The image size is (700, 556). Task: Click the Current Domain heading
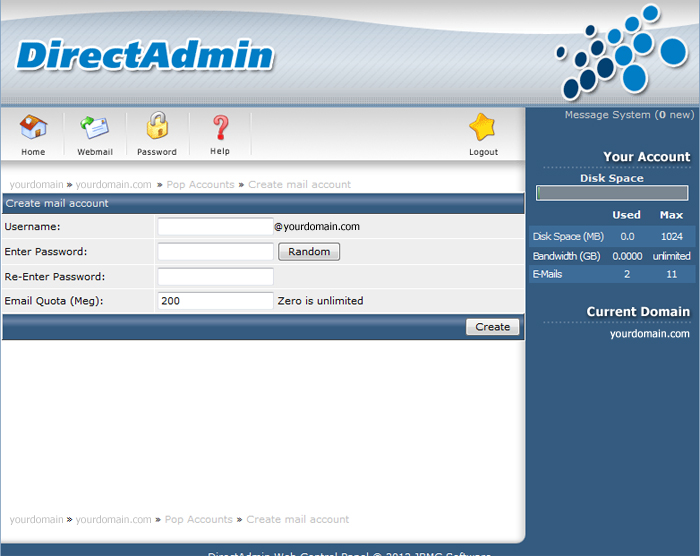[638, 312]
